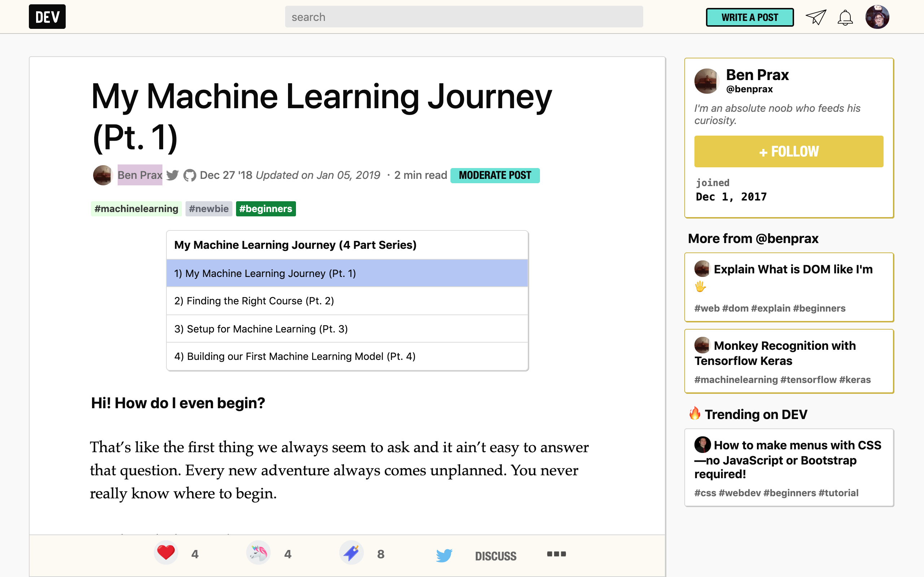Screen dimensions: 924x577
Task: Visit author's Twitter icon beside Ben Prax
Action: [x=173, y=175]
